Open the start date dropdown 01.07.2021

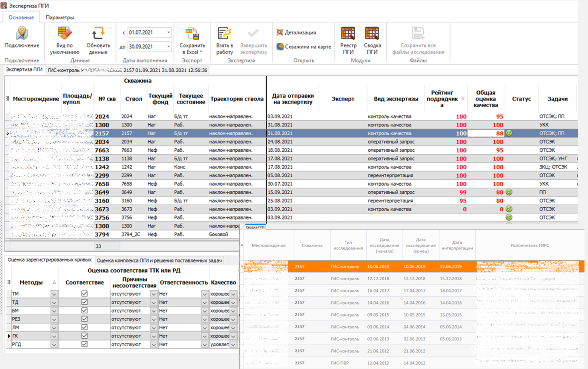[168, 32]
